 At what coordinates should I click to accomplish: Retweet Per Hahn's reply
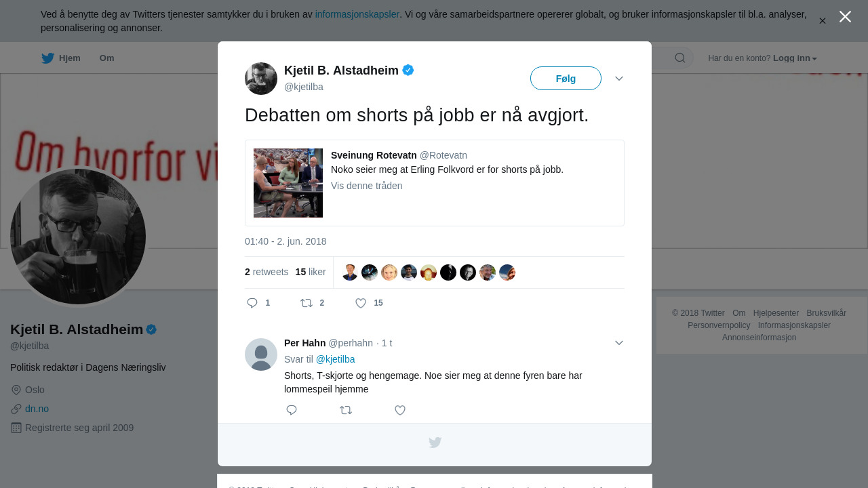click(x=346, y=410)
